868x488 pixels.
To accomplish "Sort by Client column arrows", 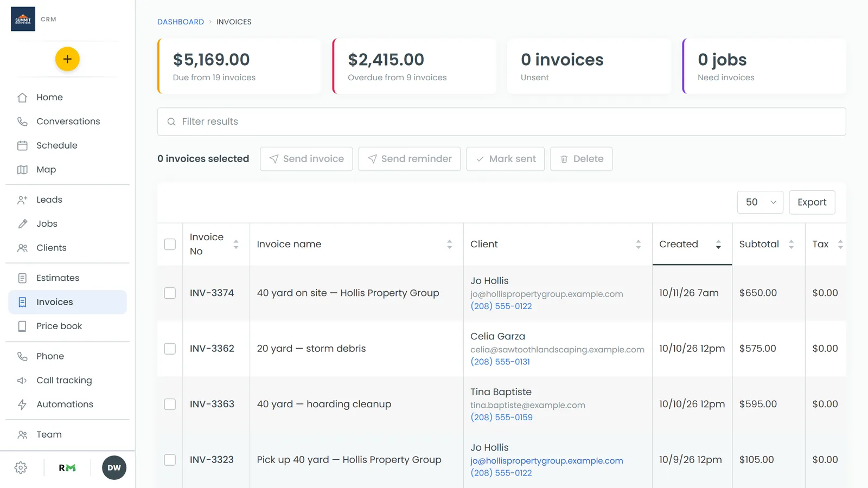I will 639,245.
